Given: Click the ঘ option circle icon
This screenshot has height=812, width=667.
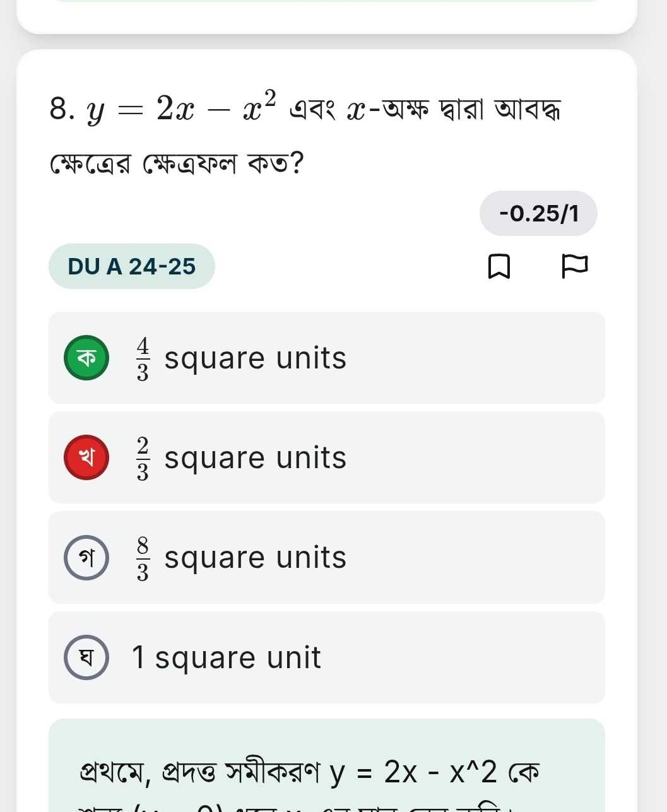Looking at the screenshot, I should pyautogui.click(x=86, y=657).
